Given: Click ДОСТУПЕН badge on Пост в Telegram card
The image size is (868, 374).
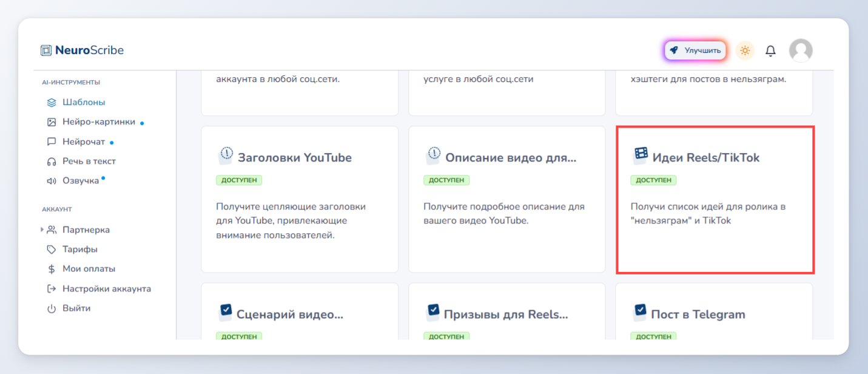Looking at the screenshot, I should pos(653,336).
